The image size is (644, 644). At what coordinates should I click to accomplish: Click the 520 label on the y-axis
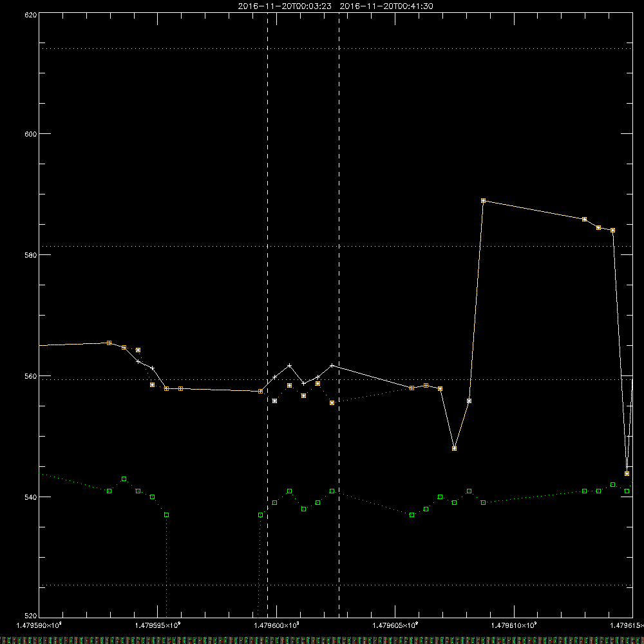[31, 616]
